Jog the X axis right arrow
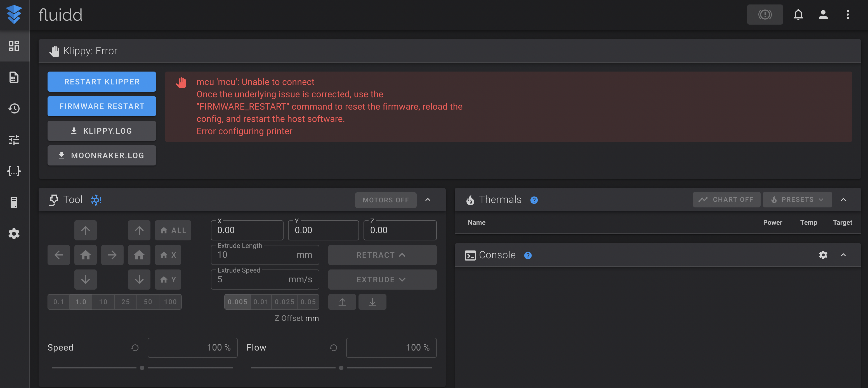The width and height of the screenshot is (868, 388). pyautogui.click(x=112, y=255)
